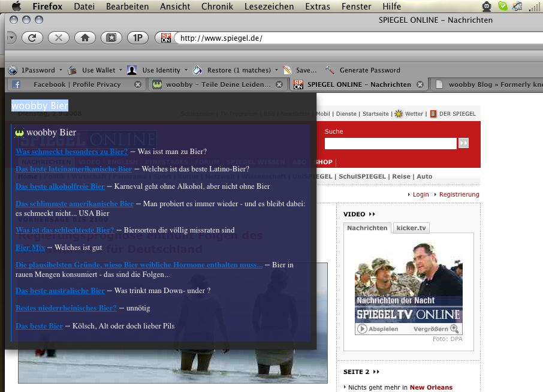Click into the Suche search field

[x=391, y=143]
